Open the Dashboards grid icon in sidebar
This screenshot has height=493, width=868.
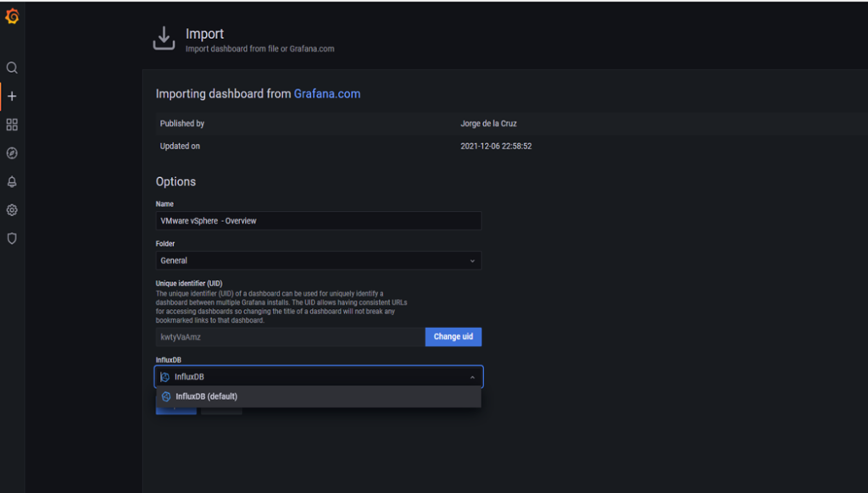click(x=12, y=125)
